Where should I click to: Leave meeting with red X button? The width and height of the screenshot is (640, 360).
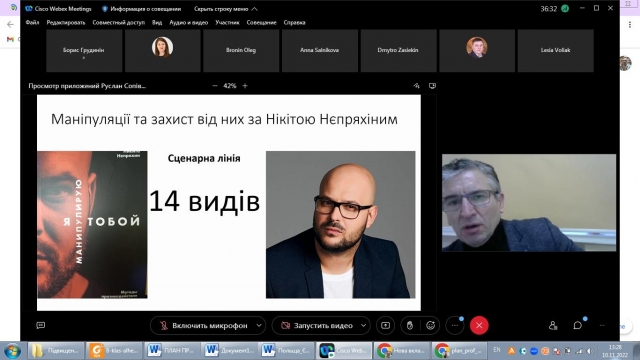(x=479, y=325)
